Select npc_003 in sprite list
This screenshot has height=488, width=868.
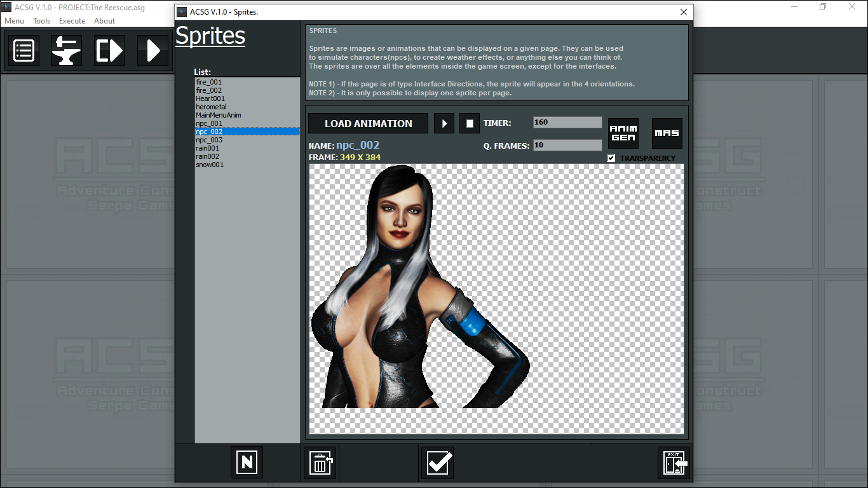[247, 140]
